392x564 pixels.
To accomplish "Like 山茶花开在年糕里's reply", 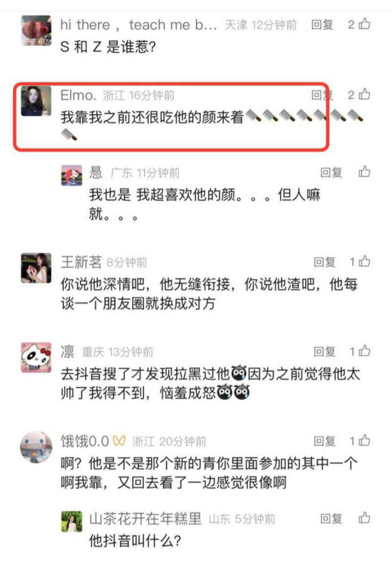I will pyautogui.click(x=364, y=518).
